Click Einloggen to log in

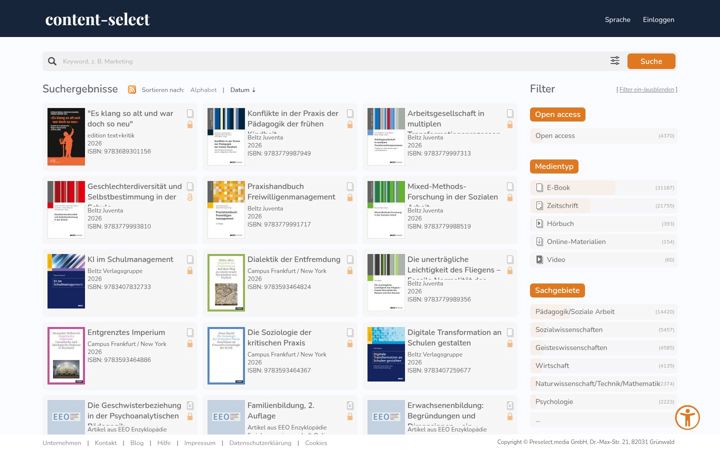(658, 20)
